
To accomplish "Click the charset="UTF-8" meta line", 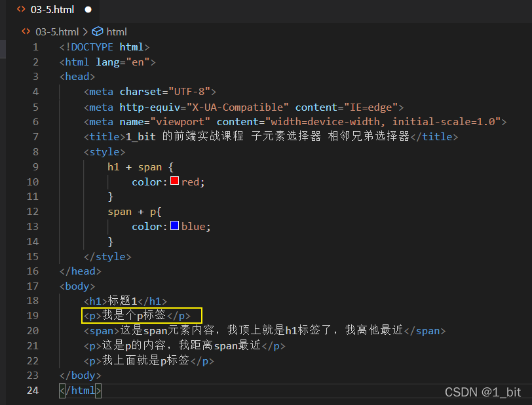I will 150,92.
